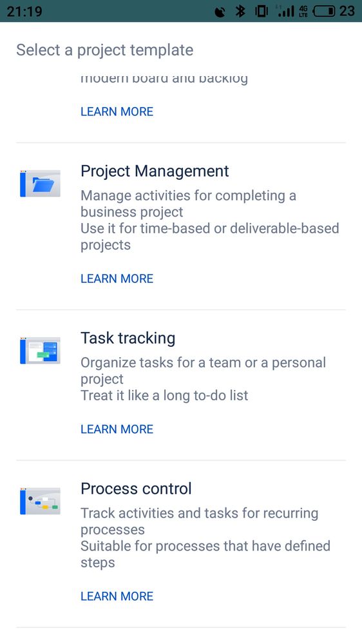Viewport: 362px width, 644px height.
Task: Select the Task tracking template title
Action: tap(128, 338)
